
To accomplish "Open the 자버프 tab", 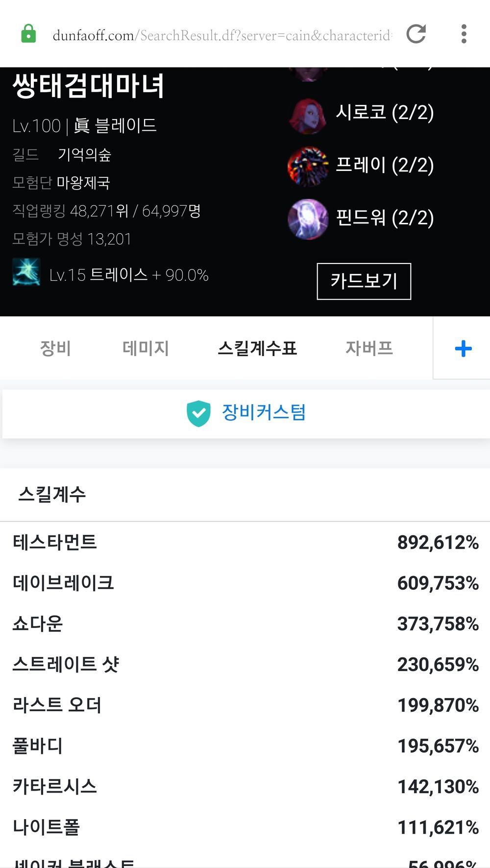I will coord(369,349).
